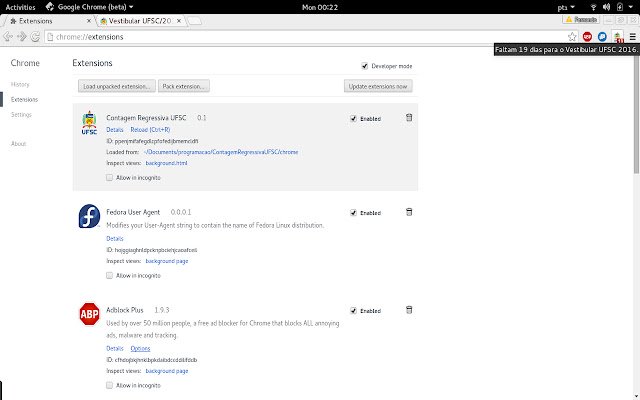Click the clock Mon 00:22
This screenshot has width=640, height=400.
320,7
